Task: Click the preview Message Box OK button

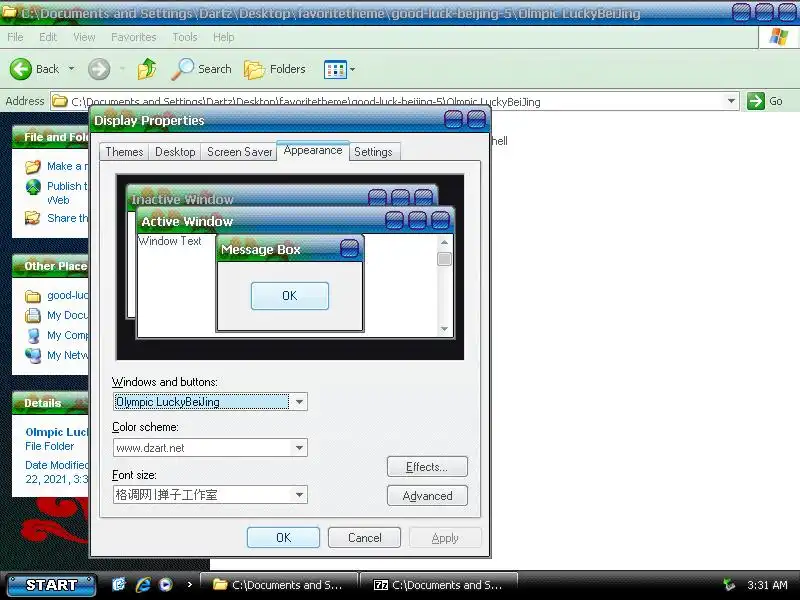Action: (x=290, y=296)
